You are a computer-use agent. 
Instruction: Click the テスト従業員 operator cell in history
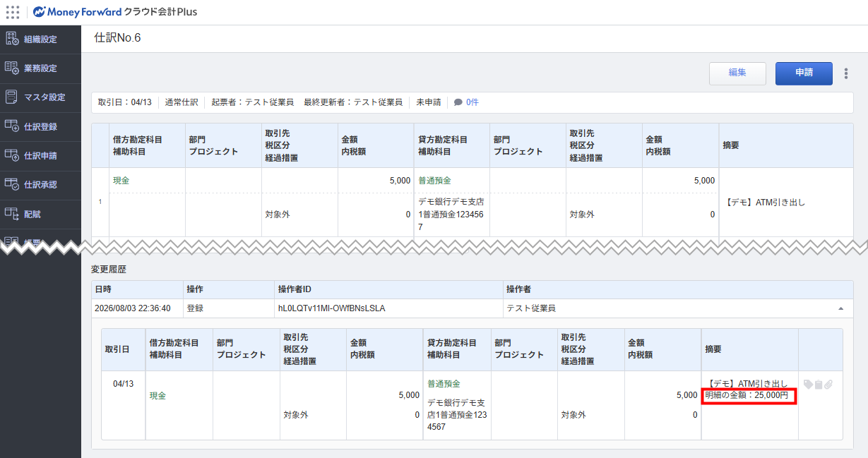pyautogui.click(x=531, y=308)
